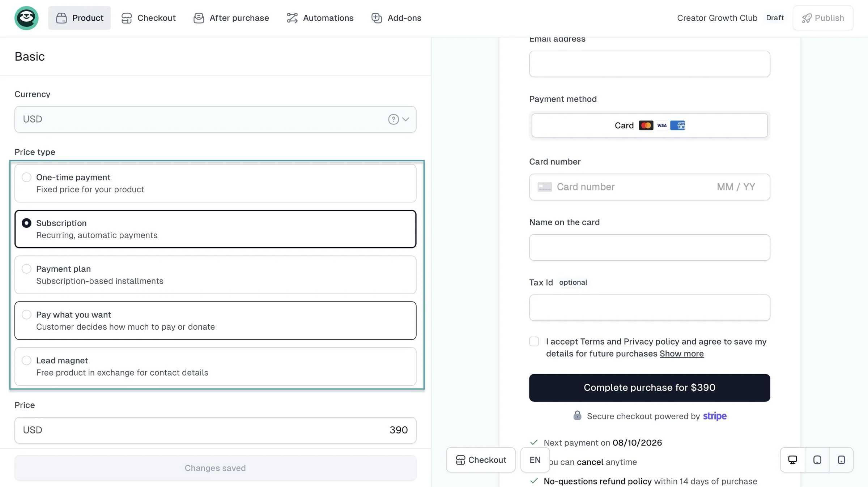Click Complete purchase for $390 button

click(650, 388)
